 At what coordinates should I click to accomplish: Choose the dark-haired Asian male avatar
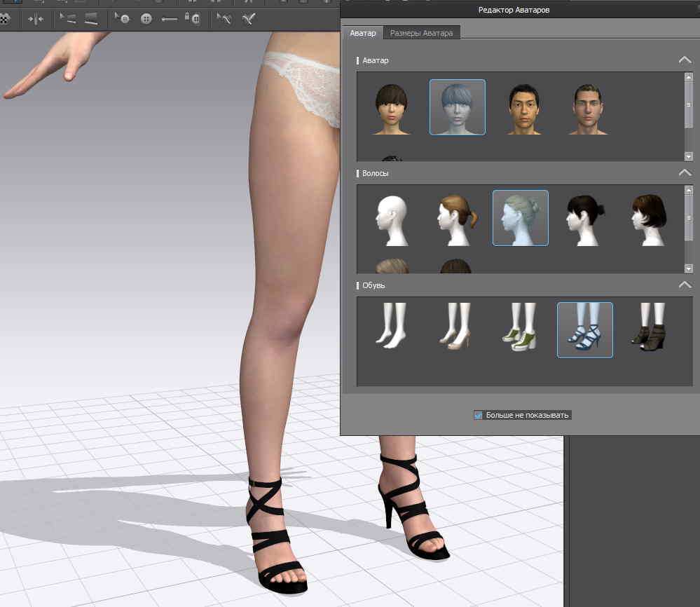coord(523,109)
